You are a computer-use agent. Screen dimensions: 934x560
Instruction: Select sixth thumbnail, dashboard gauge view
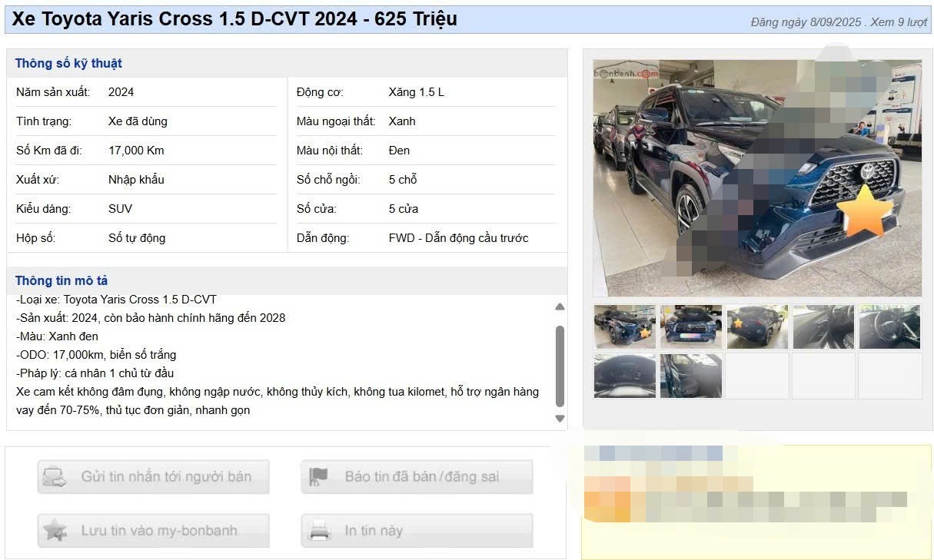click(625, 376)
